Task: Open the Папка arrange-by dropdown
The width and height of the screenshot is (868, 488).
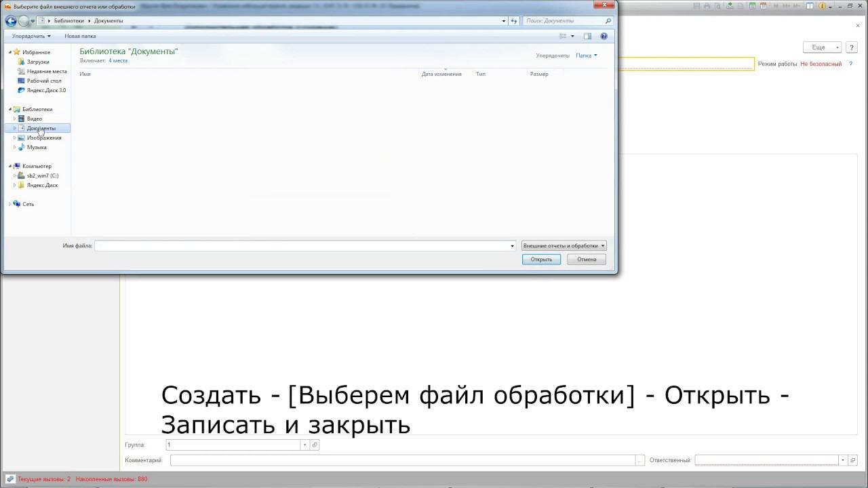Action: (587, 56)
